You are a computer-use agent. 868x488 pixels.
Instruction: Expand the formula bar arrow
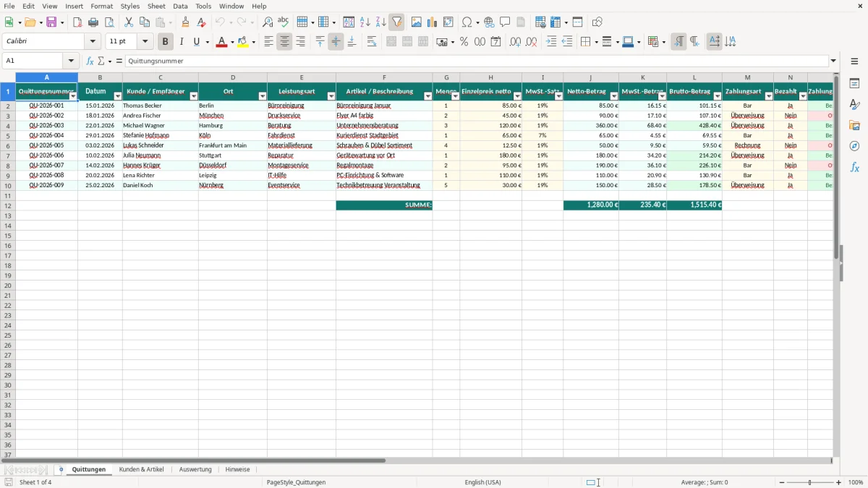[833, 61]
